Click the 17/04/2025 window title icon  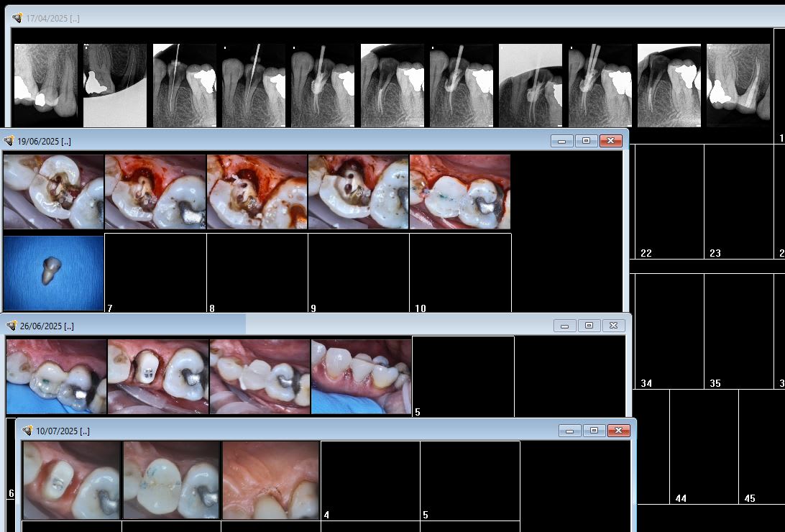click(17, 18)
